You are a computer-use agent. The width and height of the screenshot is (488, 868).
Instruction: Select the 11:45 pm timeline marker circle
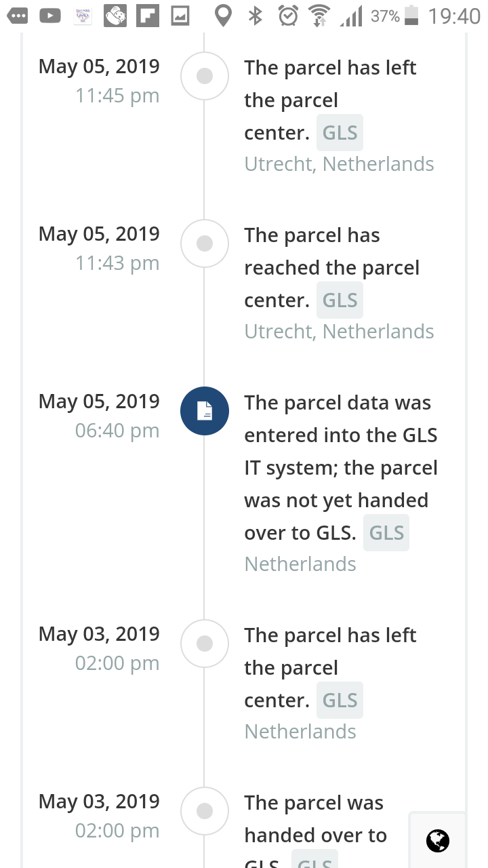click(x=205, y=77)
